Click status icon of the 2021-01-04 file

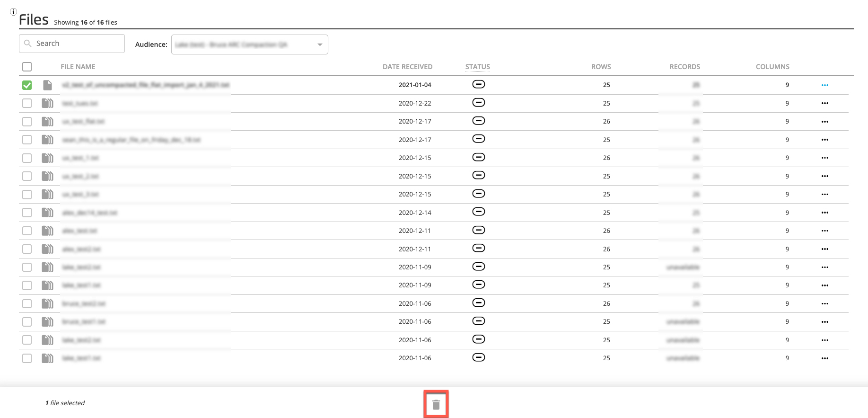pyautogui.click(x=479, y=84)
